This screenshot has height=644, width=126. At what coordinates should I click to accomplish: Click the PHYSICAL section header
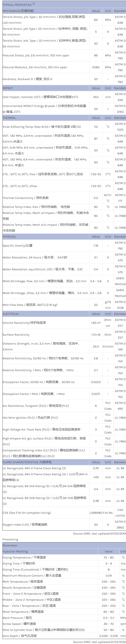coord(9,237)
